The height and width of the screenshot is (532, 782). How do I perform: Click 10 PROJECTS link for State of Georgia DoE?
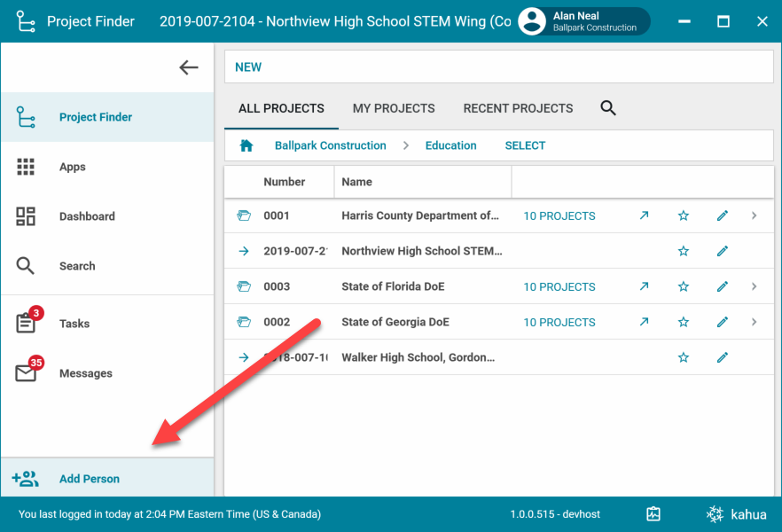point(559,322)
